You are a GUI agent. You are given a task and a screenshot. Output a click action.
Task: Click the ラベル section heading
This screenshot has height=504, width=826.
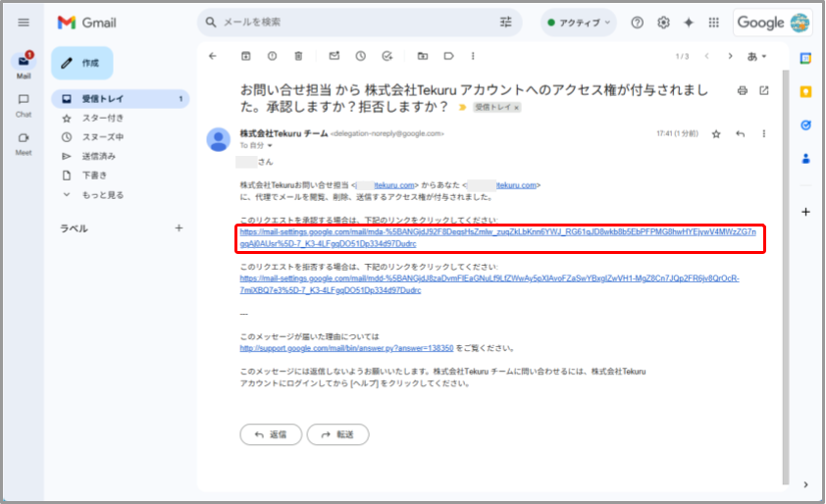coord(74,228)
